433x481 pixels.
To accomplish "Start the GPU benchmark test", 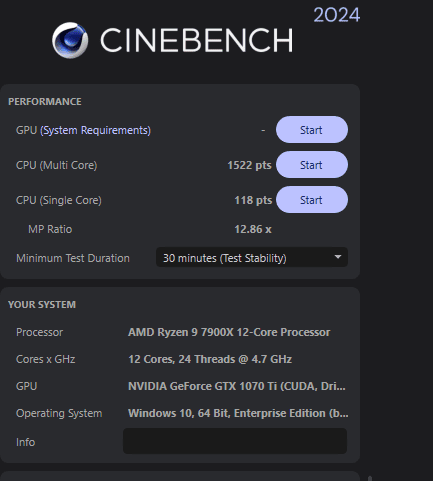I will pos(312,130).
